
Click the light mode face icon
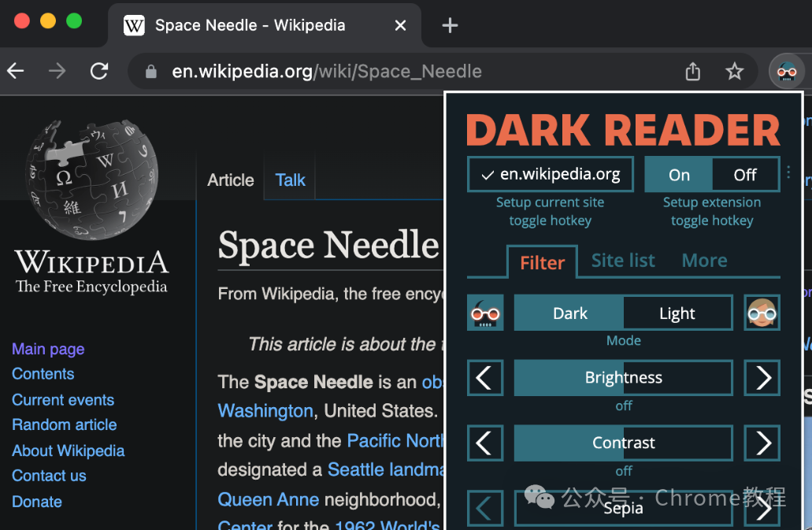(x=762, y=313)
